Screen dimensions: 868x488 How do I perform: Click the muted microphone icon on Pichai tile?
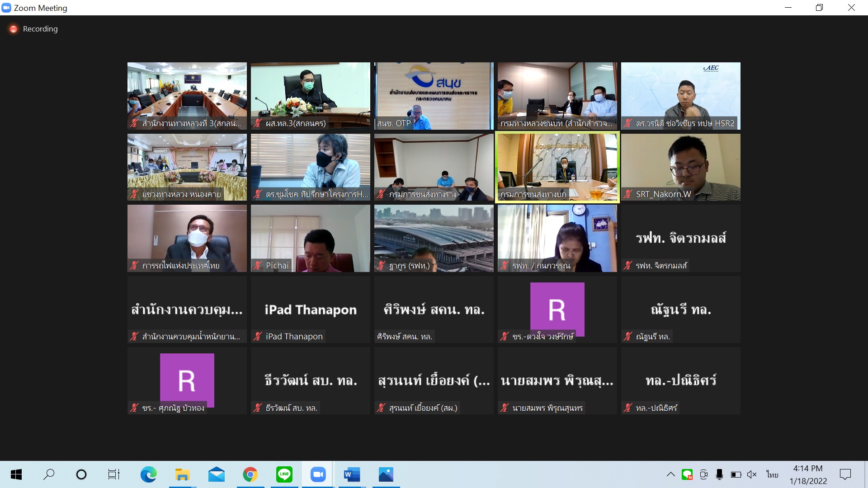(x=258, y=266)
